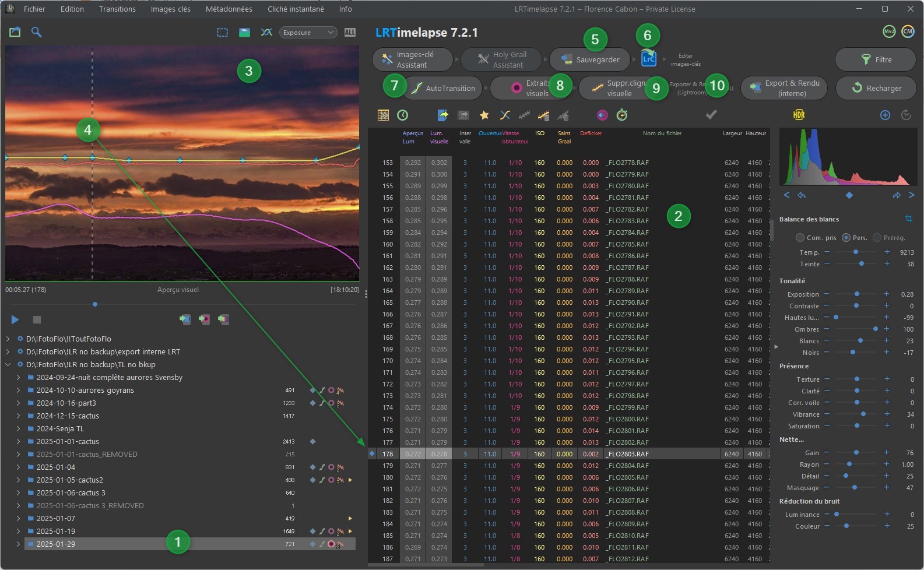Open the Cliché instantané menu
This screenshot has width=924, height=570.
click(296, 9)
